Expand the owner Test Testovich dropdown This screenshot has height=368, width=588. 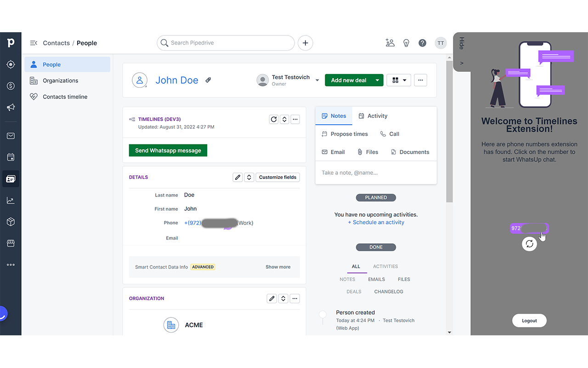(317, 80)
